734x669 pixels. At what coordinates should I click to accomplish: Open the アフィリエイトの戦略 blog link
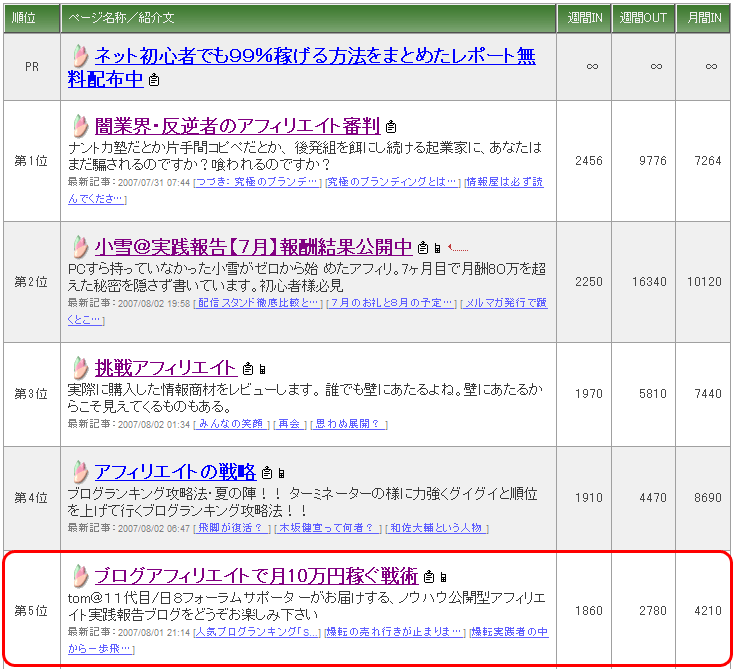[x=176, y=472]
